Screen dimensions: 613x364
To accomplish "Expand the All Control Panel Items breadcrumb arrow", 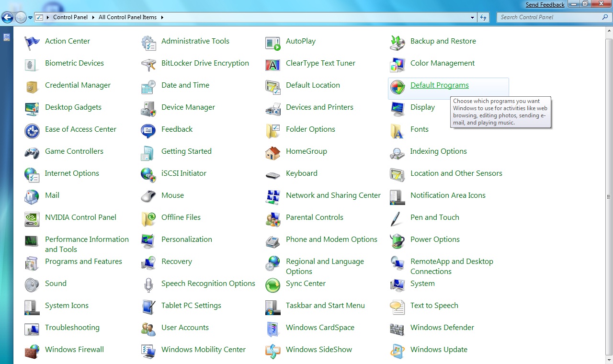I will (x=162, y=17).
